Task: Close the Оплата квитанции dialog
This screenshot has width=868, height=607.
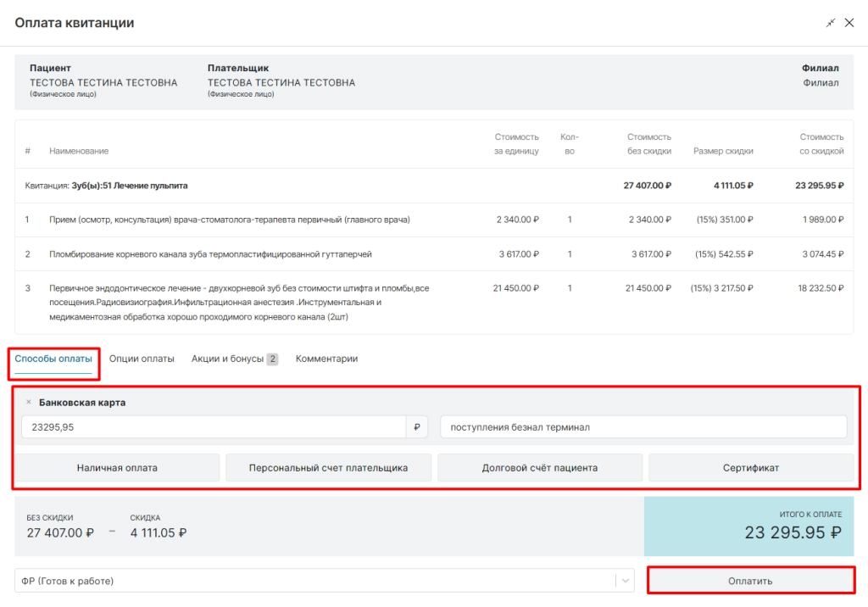Action: pos(849,23)
